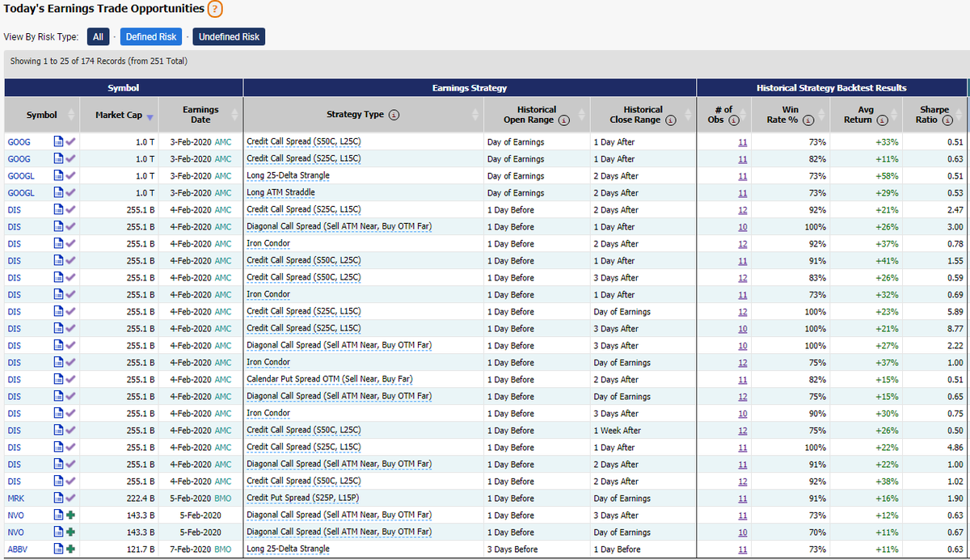The image size is (970, 560).
Task: Select the All risk type filter
Action: [x=99, y=37]
